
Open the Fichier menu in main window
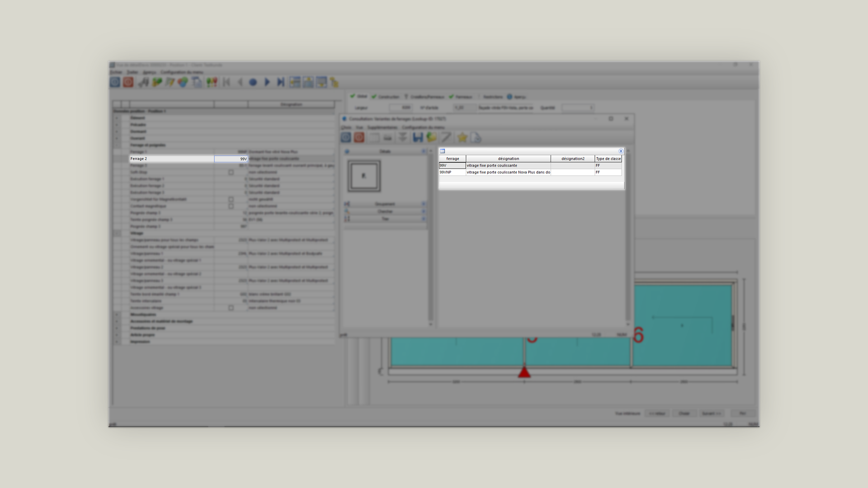[116, 72]
